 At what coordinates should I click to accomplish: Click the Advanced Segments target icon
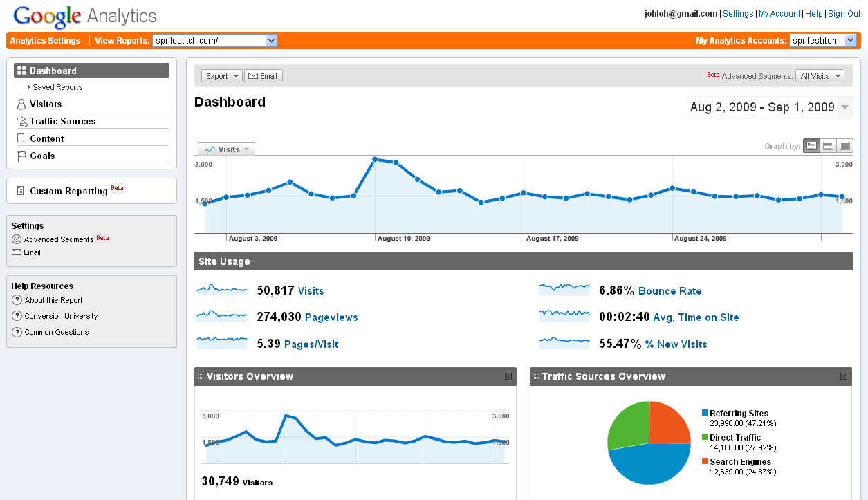point(17,239)
